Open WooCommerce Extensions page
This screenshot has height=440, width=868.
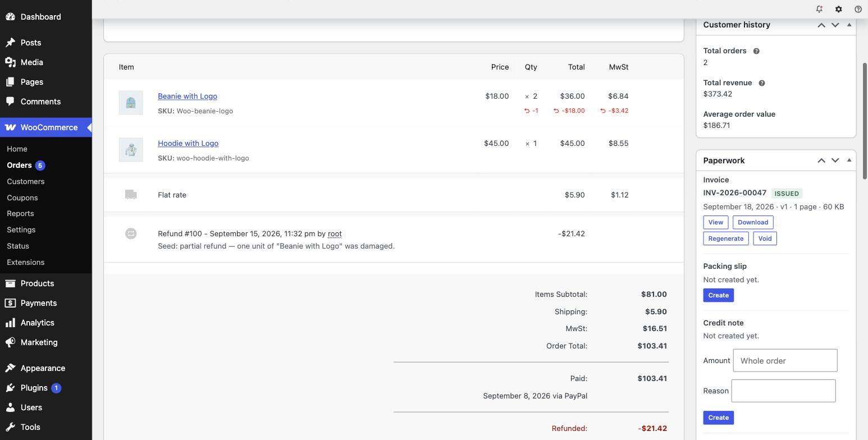(26, 262)
